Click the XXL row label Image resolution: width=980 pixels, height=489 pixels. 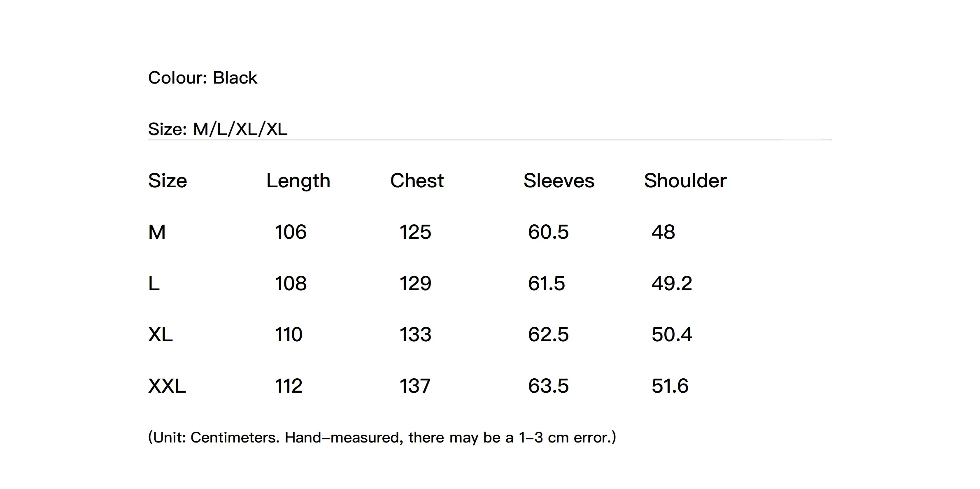tap(167, 386)
